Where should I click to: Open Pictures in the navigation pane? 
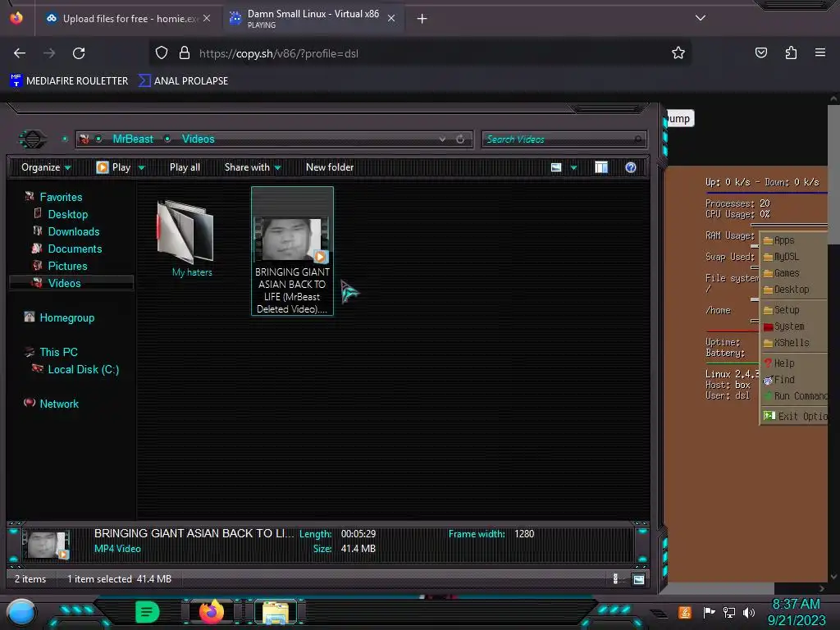coord(67,266)
